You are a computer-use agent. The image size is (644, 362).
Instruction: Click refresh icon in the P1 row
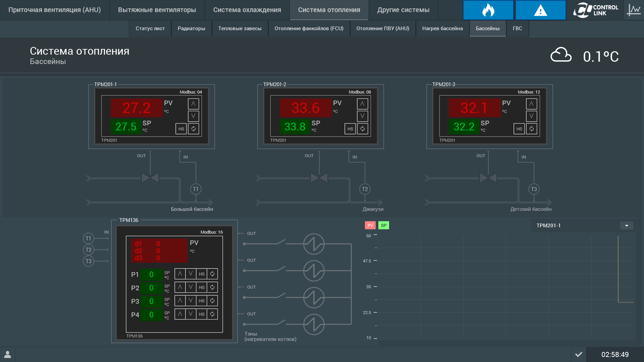pos(212,274)
